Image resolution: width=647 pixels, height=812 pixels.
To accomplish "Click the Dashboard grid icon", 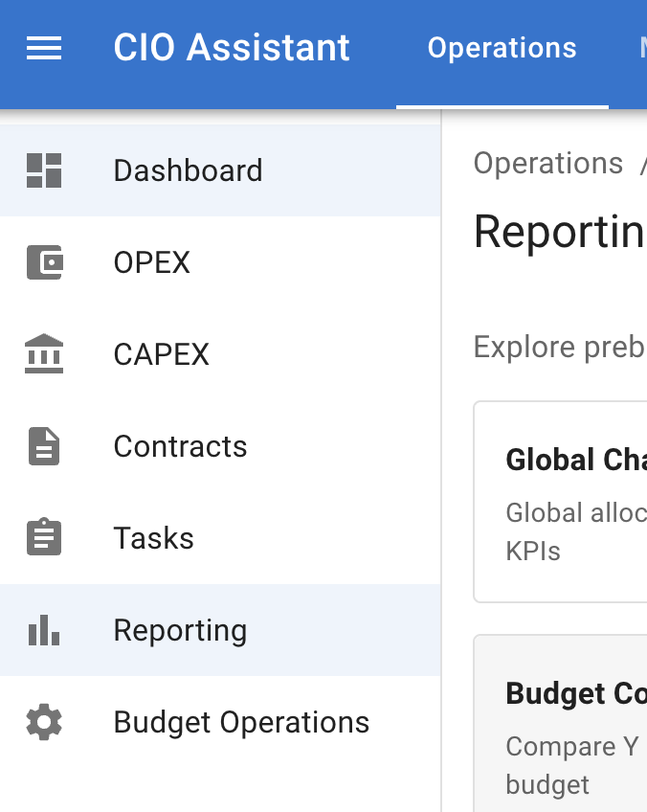I will tap(44, 170).
